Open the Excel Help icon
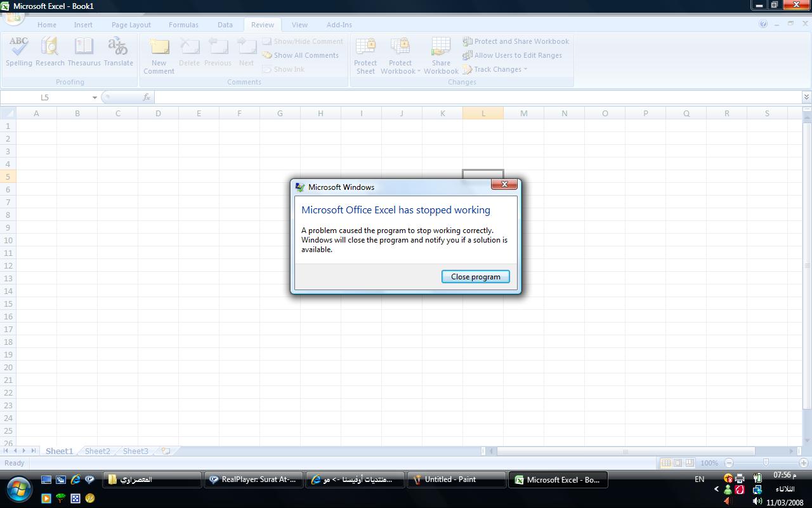This screenshot has width=812, height=508. pos(763,24)
